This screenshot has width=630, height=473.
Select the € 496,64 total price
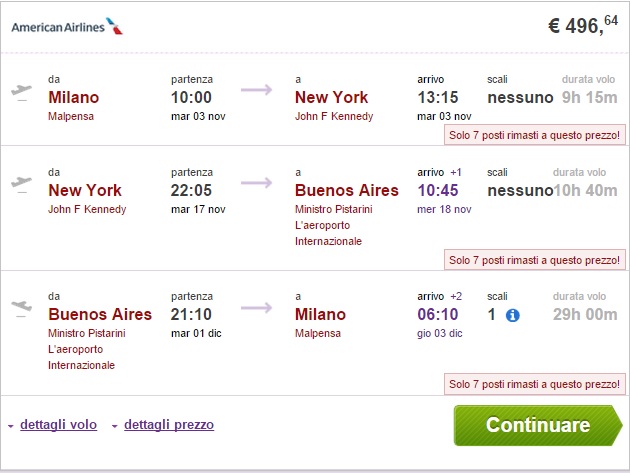click(x=582, y=27)
